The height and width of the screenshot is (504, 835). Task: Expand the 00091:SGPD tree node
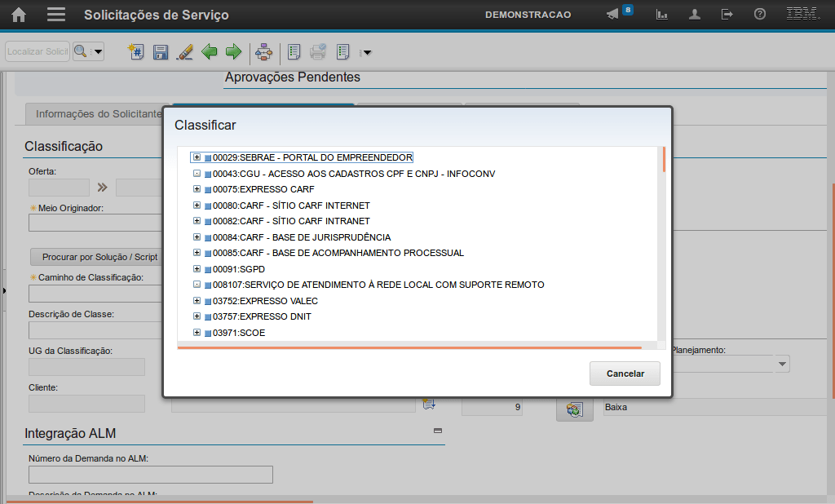tap(197, 268)
